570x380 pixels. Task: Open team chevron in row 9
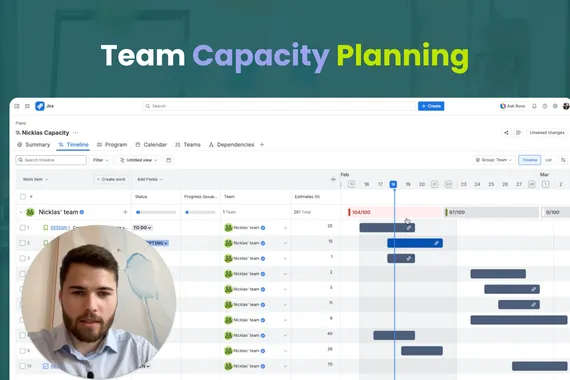point(285,351)
